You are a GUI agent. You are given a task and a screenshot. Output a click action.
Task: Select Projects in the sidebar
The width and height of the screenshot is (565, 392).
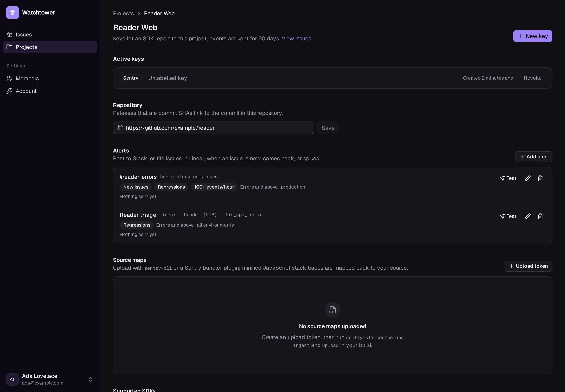point(50,47)
